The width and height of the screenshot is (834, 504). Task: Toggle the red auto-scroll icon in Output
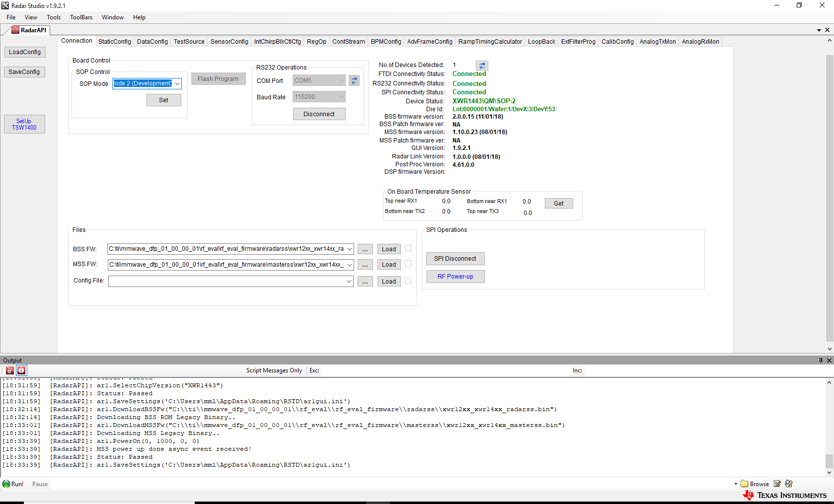21,370
